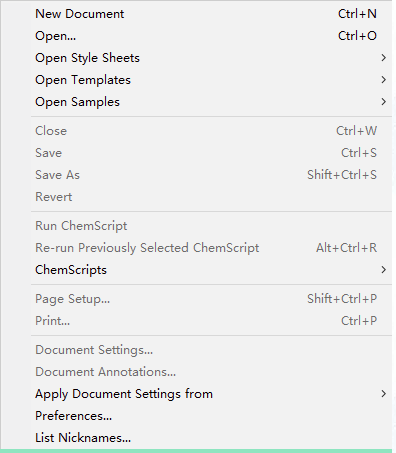Image resolution: width=396 pixels, height=453 pixels.
Task: Click the Ctrl+N shortcut label
Action: click(357, 14)
